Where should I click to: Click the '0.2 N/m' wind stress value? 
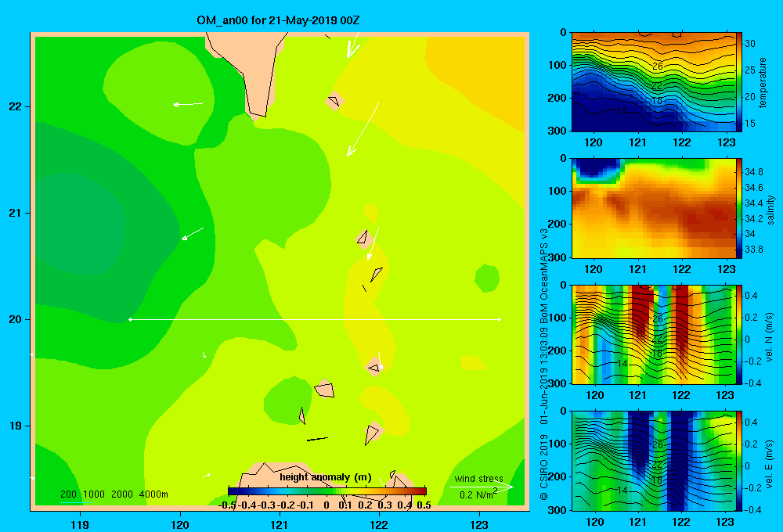pyautogui.click(x=478, y=494)
